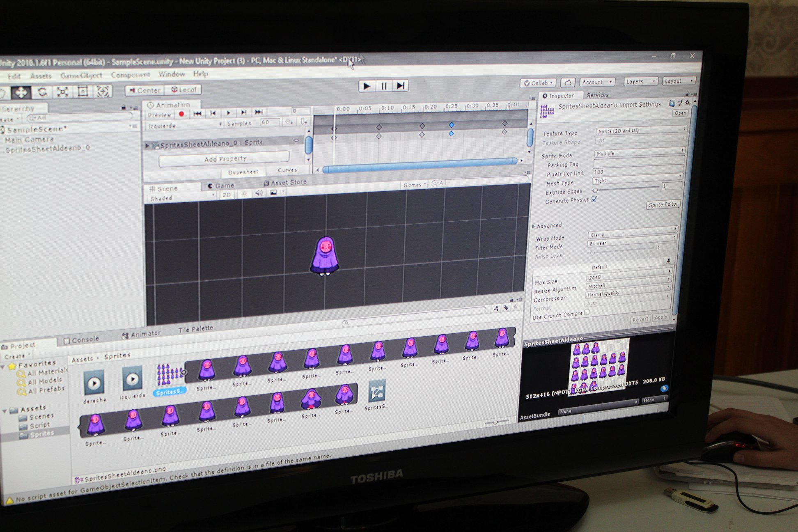Open the GameObject menu
The width and height of the screenshot is (798, 532).
pyautogui.click(x=81, y=76)
